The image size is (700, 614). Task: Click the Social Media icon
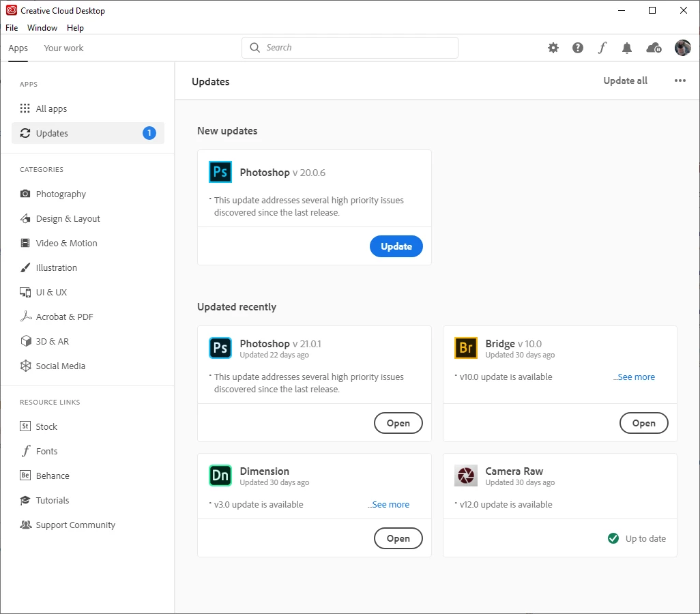coord(26,366)
